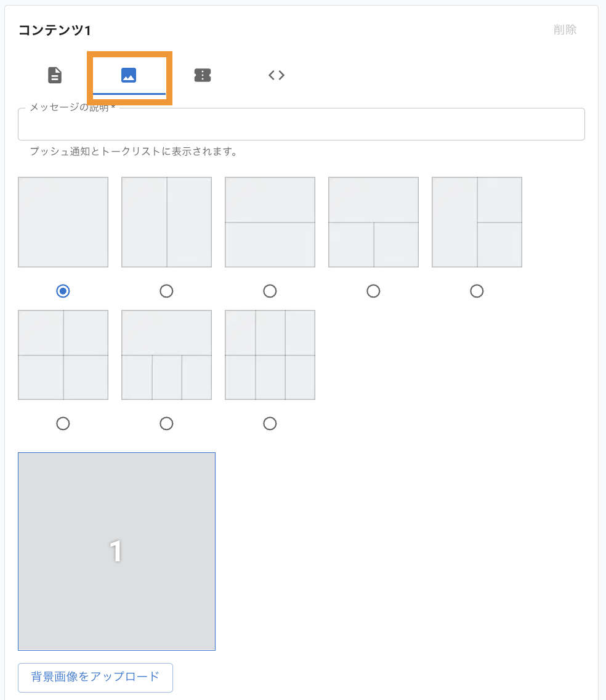606x700 pixels.
Task: Open the card-type message icon tab
Action: coord(203,75)
